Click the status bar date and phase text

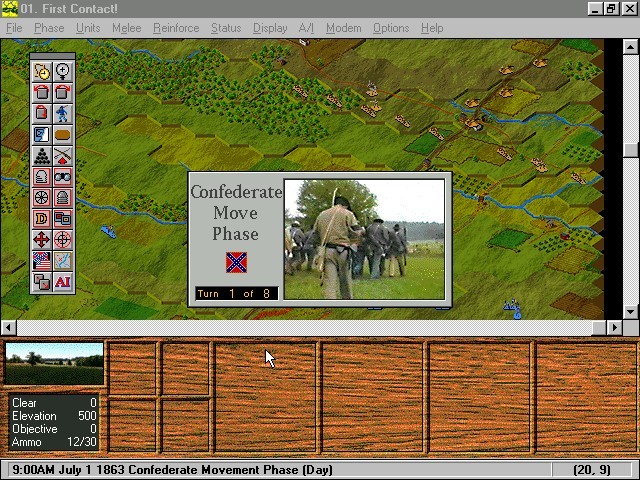pos(172,470)
